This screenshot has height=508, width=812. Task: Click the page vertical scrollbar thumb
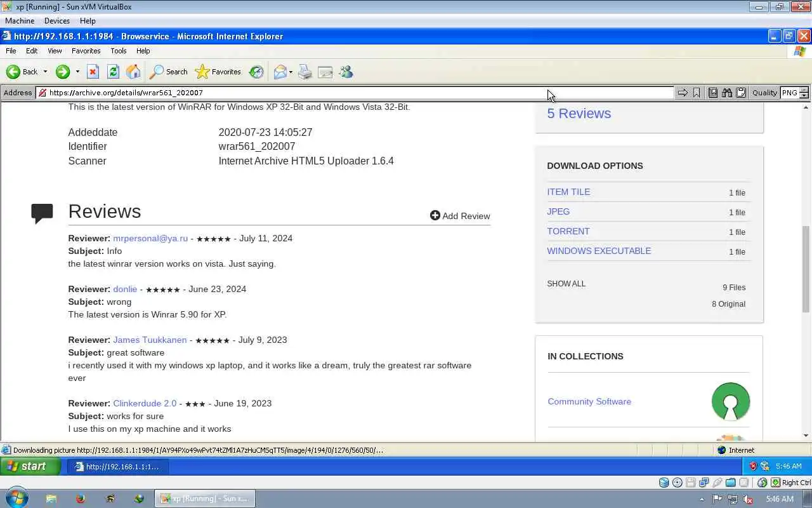[806, 269]
